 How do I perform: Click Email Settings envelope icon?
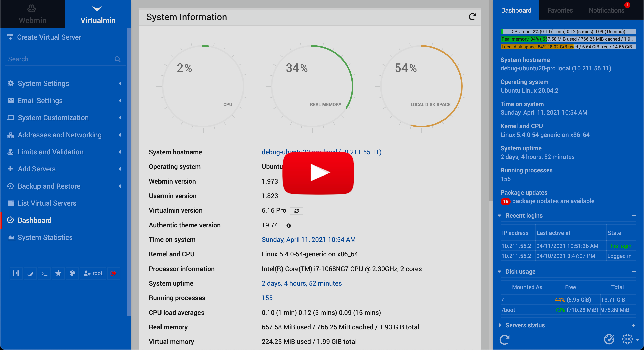[x=11, y=101]
